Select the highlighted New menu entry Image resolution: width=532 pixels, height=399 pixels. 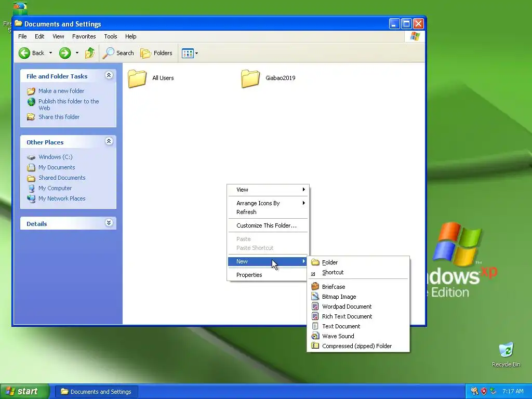point(268,261)
